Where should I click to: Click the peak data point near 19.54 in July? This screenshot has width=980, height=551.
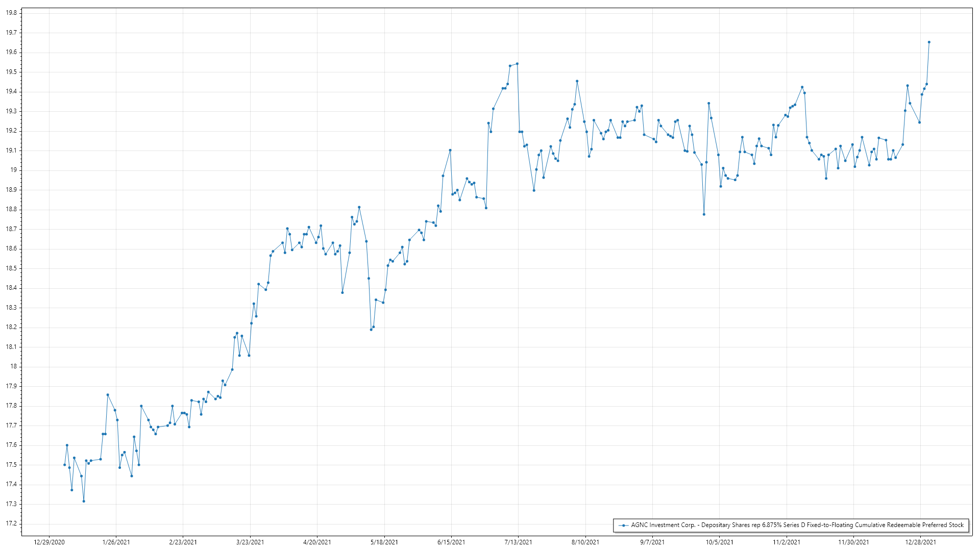point(517,64)
